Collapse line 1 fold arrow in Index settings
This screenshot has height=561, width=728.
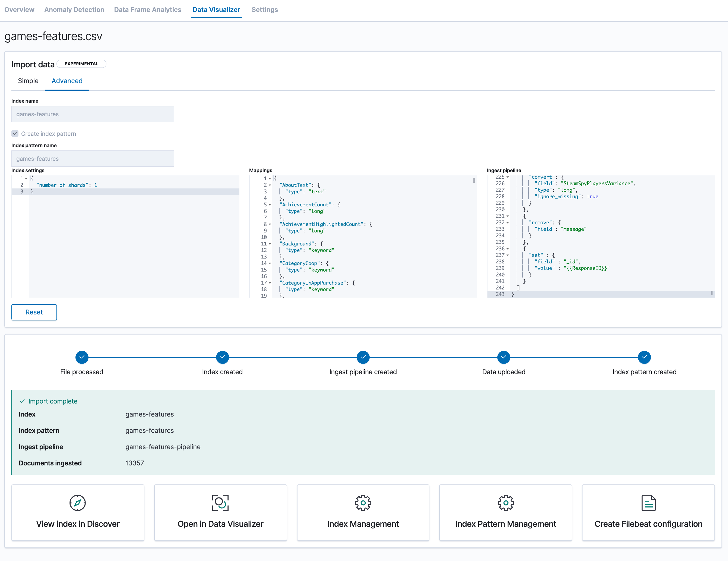(26, 179)
